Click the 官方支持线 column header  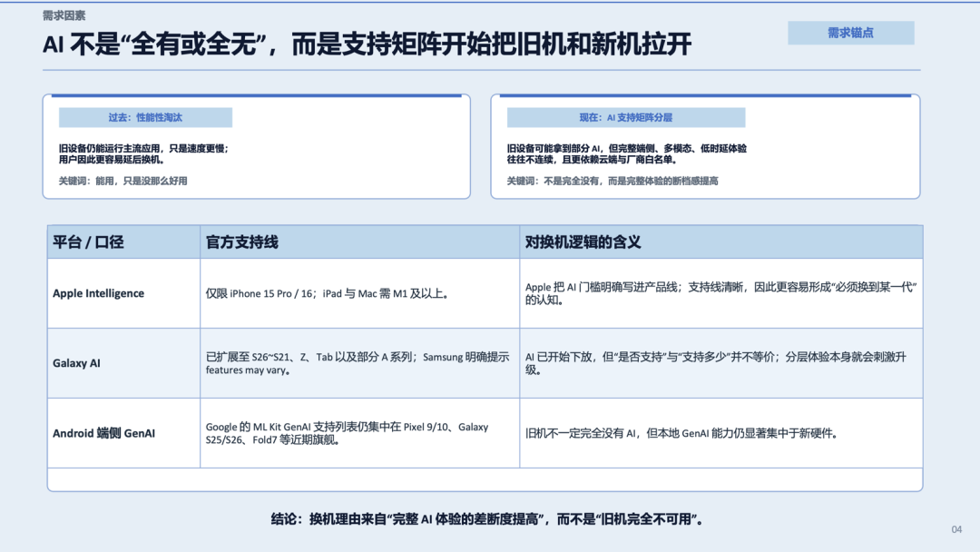click(x=360, y=241)
